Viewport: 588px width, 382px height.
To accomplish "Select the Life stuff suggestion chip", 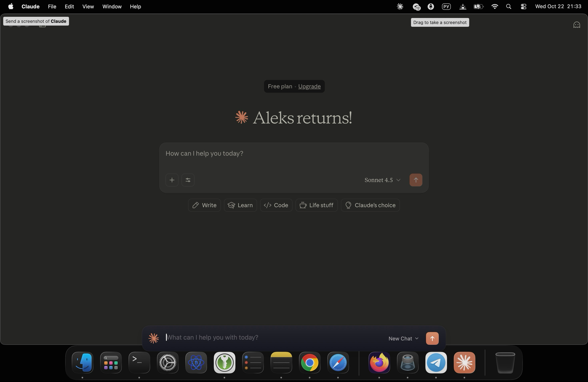I will [316, 205].
